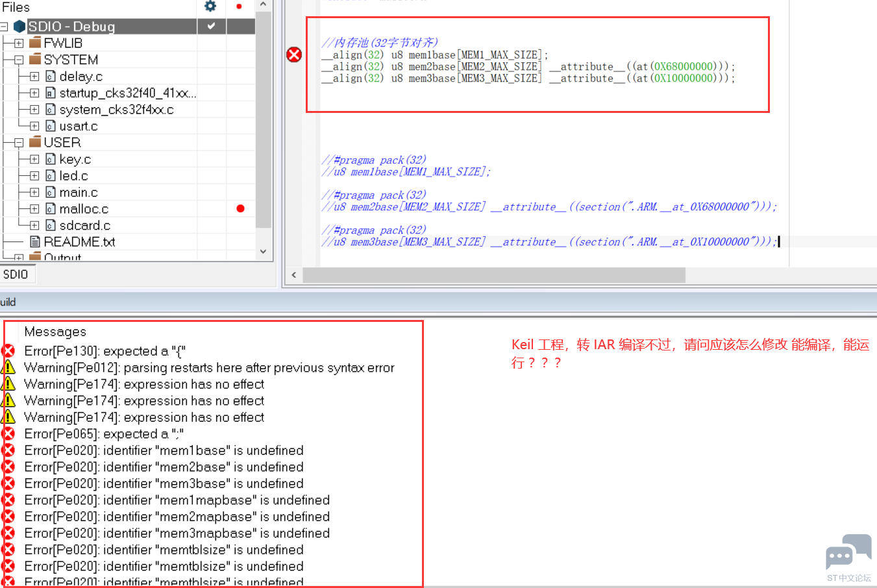Image resolution: width=877 pixels, height=588 pixels.
Task: Select message Error[Pe130] expected a "{"
Action: tap(105, 351)
